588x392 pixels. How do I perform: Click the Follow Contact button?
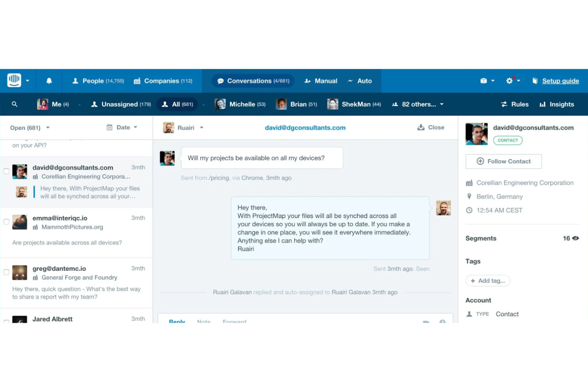[503, 161]
